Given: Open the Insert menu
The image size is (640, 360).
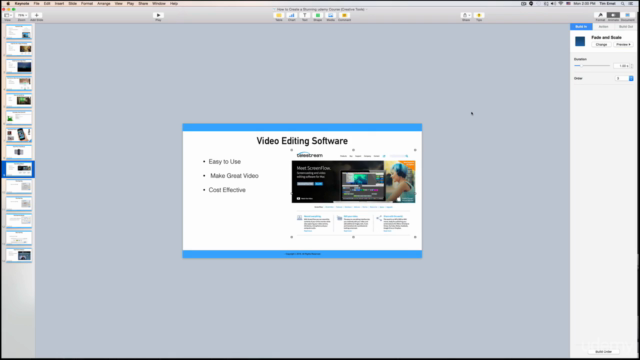Looking at the screenshot, I should point(59,3).
